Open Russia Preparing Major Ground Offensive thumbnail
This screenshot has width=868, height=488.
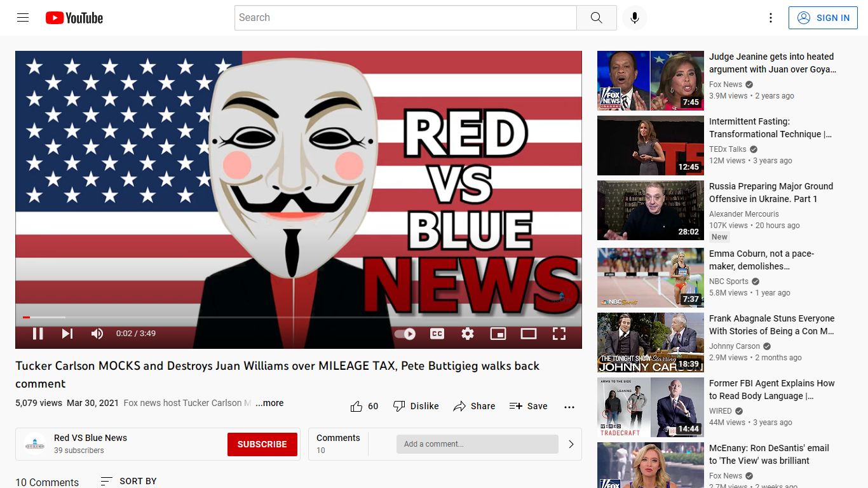coord(651,210)
